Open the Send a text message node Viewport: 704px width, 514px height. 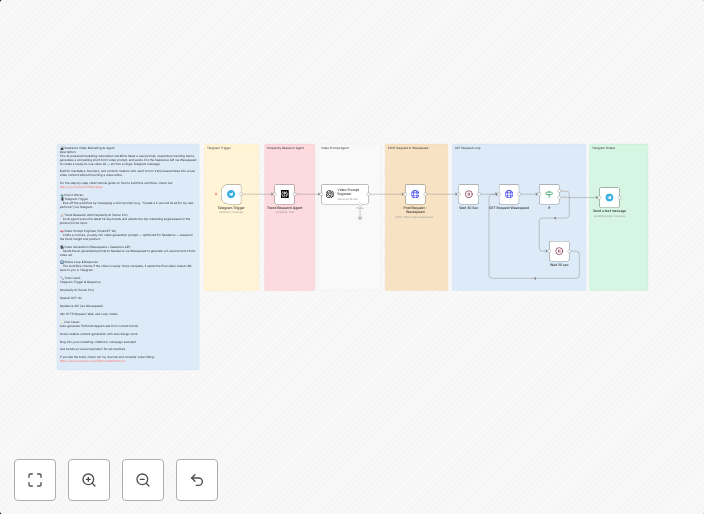tap(609, 197)
